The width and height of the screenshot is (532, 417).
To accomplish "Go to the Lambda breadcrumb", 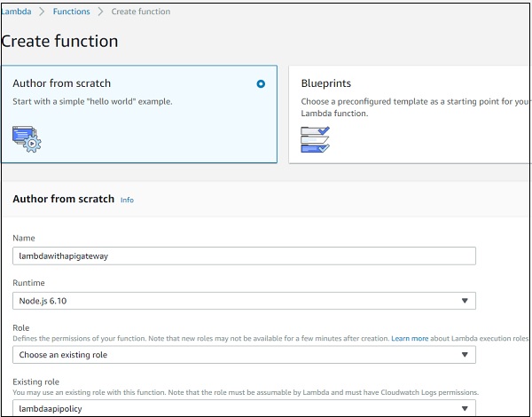I will [16, 12].
